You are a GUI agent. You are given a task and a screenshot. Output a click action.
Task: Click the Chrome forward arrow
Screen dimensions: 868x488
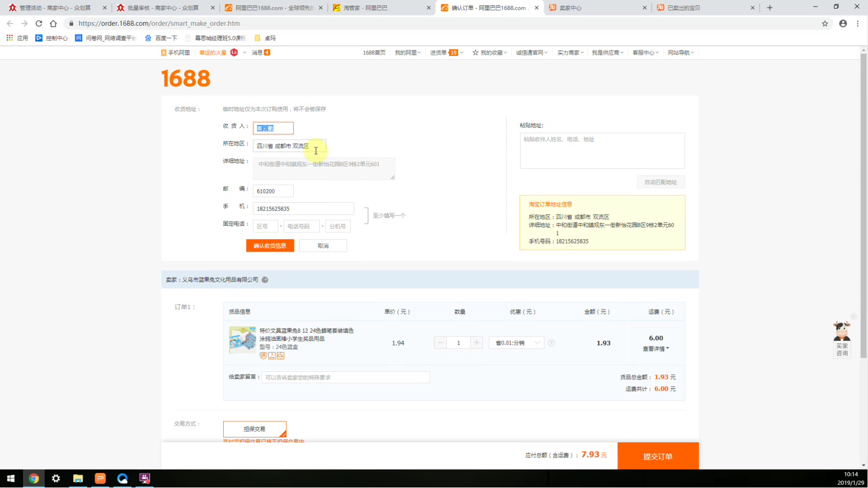(24, 24)
